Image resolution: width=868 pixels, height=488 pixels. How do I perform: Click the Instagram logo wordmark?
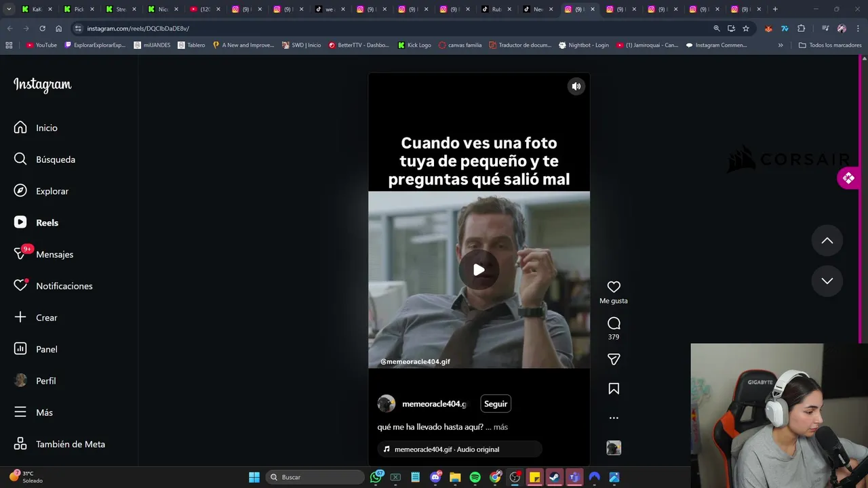(42, 85)
